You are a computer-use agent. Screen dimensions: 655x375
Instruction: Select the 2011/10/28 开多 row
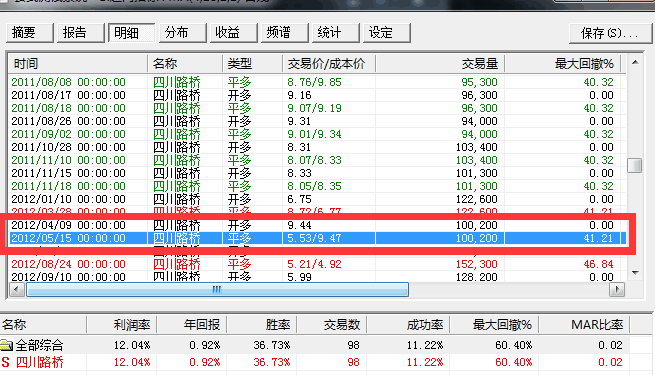(x=317, y=147)
